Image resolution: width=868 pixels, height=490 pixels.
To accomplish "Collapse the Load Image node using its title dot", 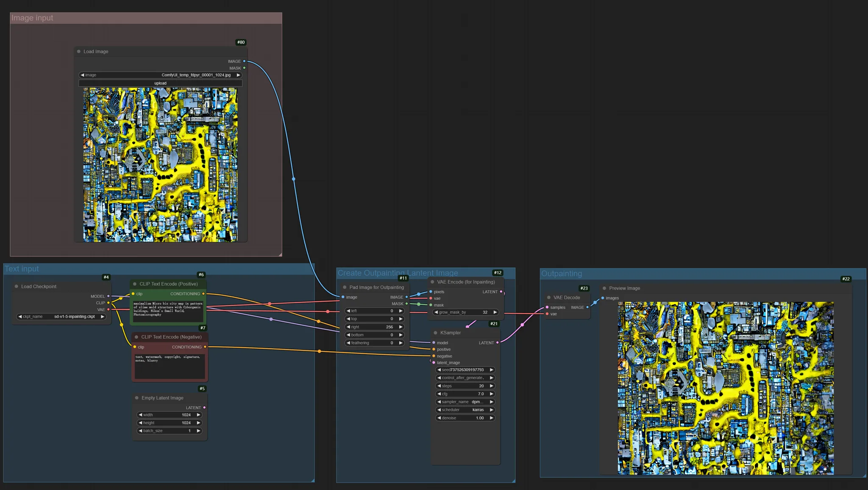I will coord(79,51).
